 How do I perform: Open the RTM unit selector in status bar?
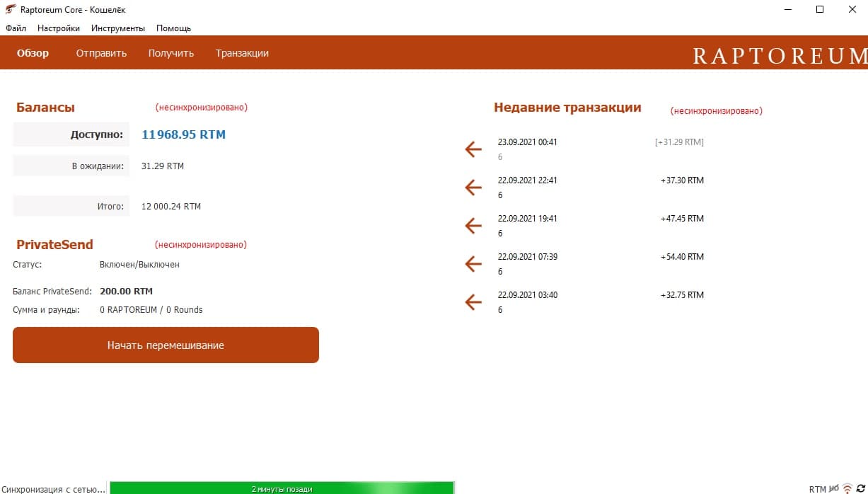tap(817, 489)
